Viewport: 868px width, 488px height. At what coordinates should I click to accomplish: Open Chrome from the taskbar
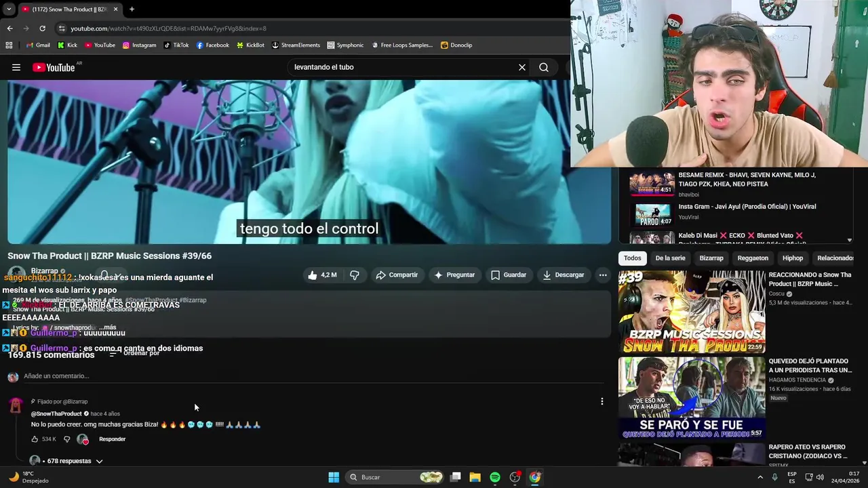point(535,477)
